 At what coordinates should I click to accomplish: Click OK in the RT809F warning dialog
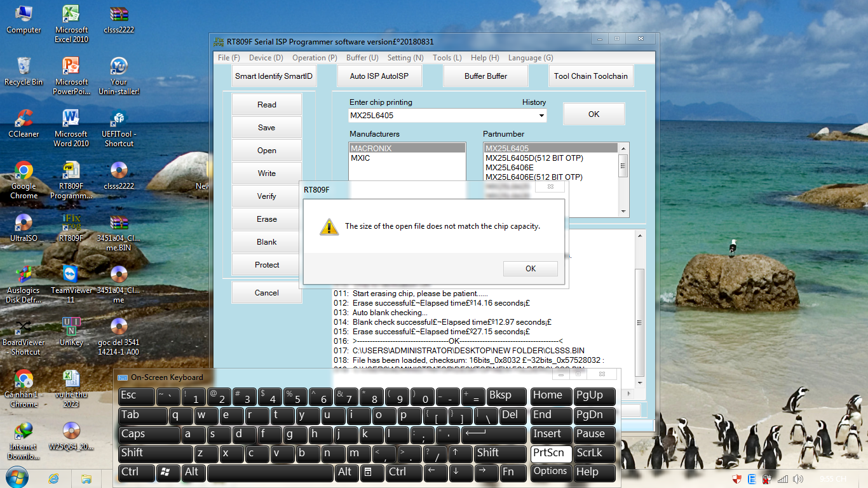(531, 269)
